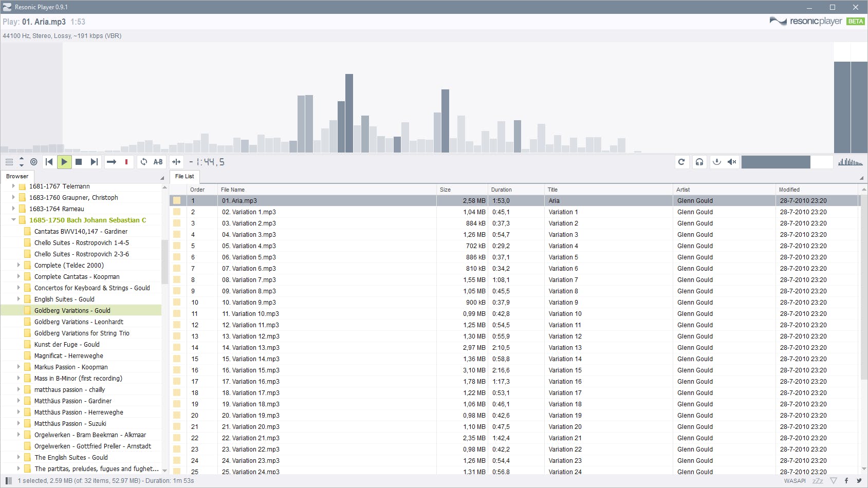Screen dimensions: 868x488
Task: Select the file 16. Variation 15.mp3
Action: [251, 370]
